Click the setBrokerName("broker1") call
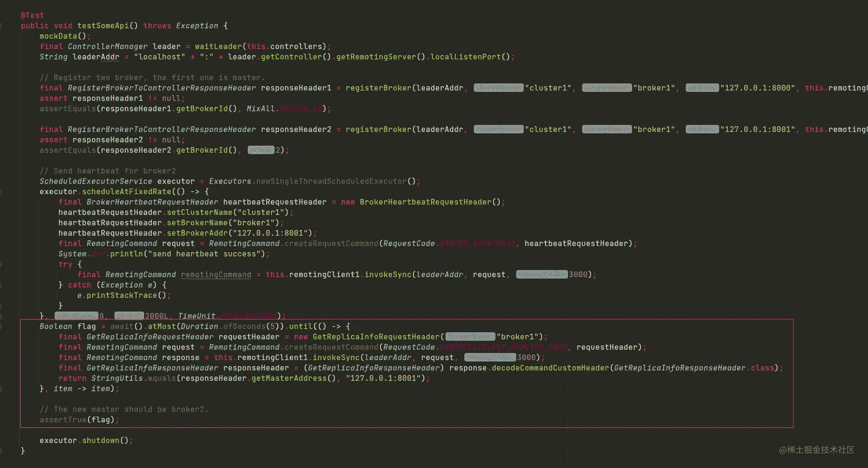Image resolution: width=868 pixels, height=468 pixels. point(223,223)
